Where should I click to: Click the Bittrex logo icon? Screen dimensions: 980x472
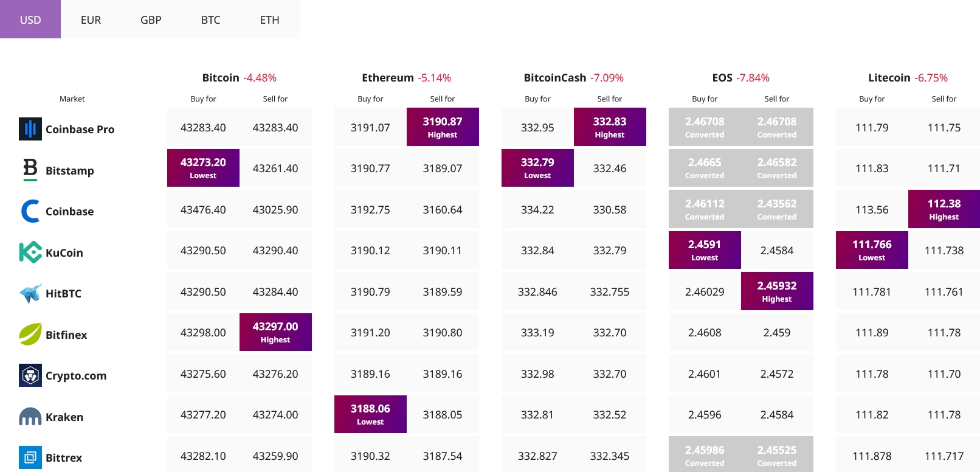pyautogui.click(x=30, y=457)
